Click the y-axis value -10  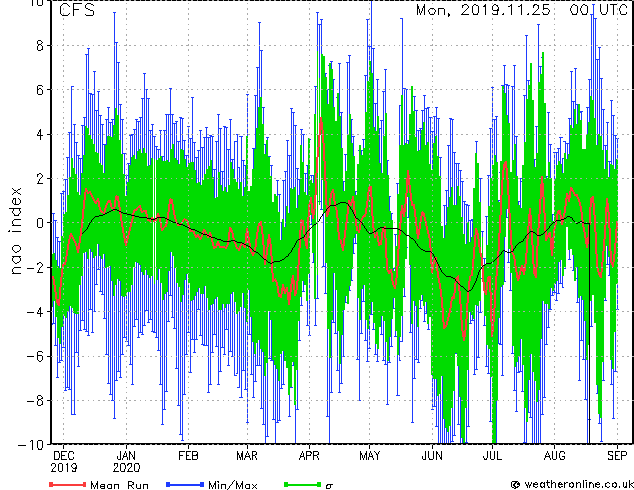31,445
